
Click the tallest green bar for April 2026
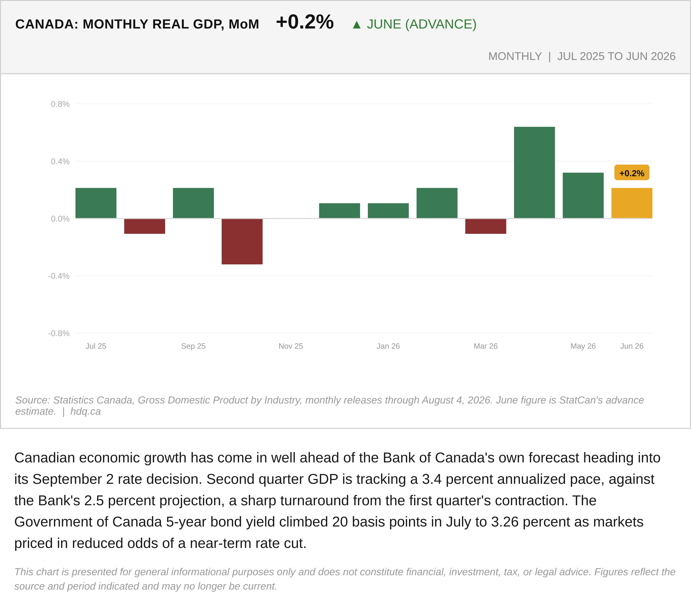(534, 173)
